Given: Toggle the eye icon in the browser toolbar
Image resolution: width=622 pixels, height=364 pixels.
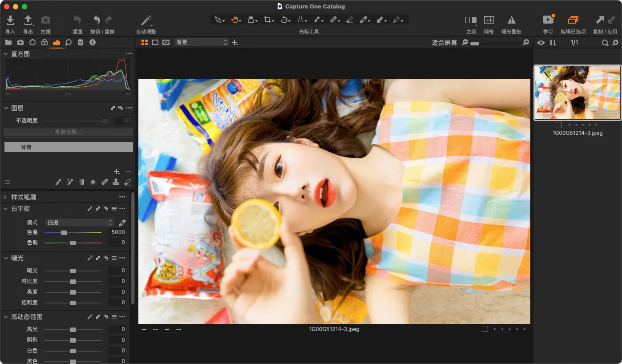Looking at the screenshot, I should click(541, 43).
